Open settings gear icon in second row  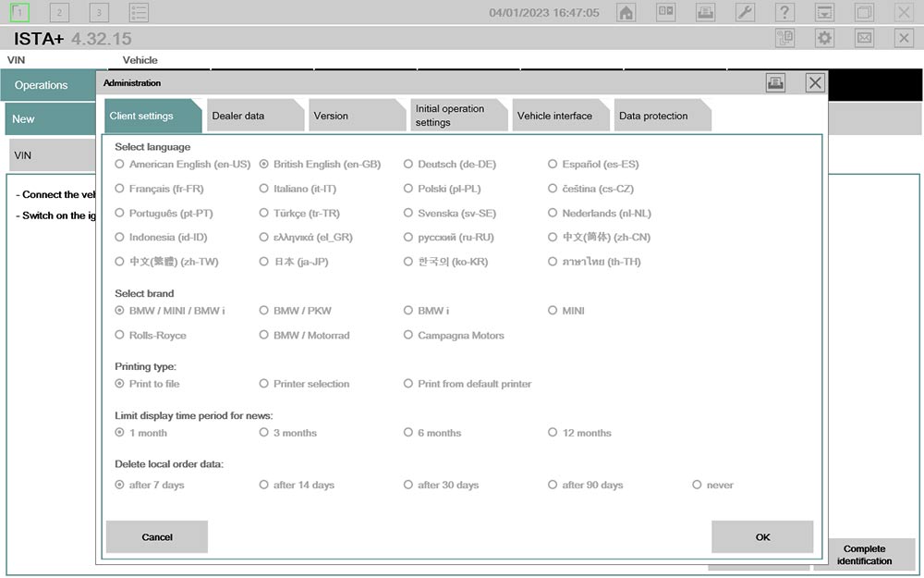click(x=824, y=38)
